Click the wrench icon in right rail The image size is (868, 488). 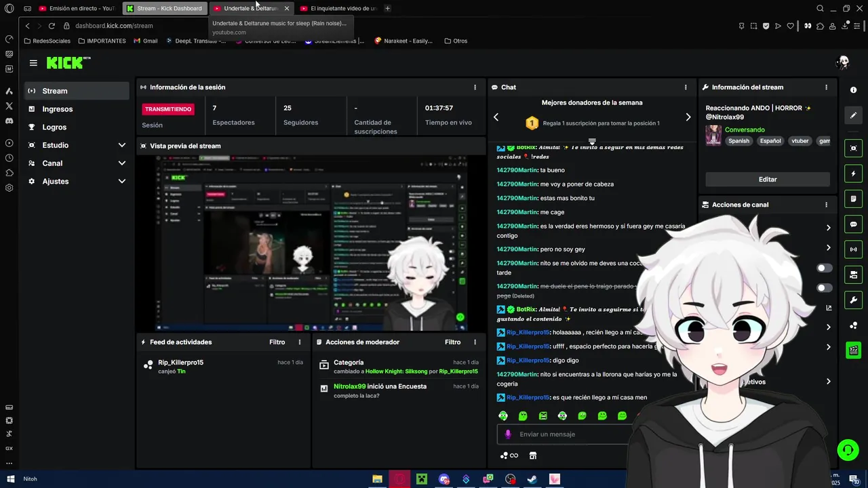click(x=853, y=300)
